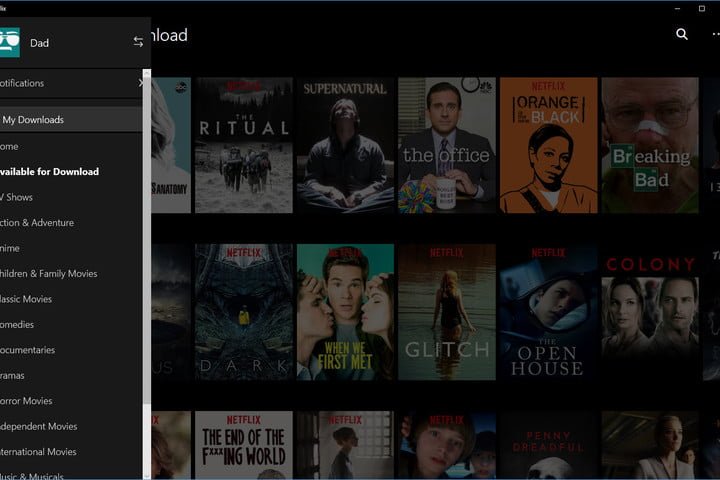Open Action & Adventure category
This screenshot has width=720, height=480.
71,223
